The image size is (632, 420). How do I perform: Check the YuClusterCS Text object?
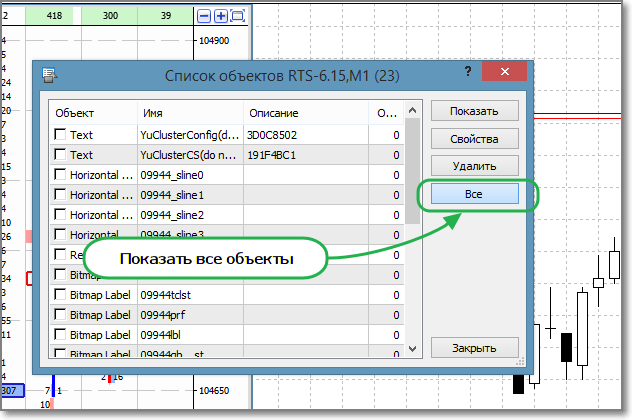coord(60,154)
